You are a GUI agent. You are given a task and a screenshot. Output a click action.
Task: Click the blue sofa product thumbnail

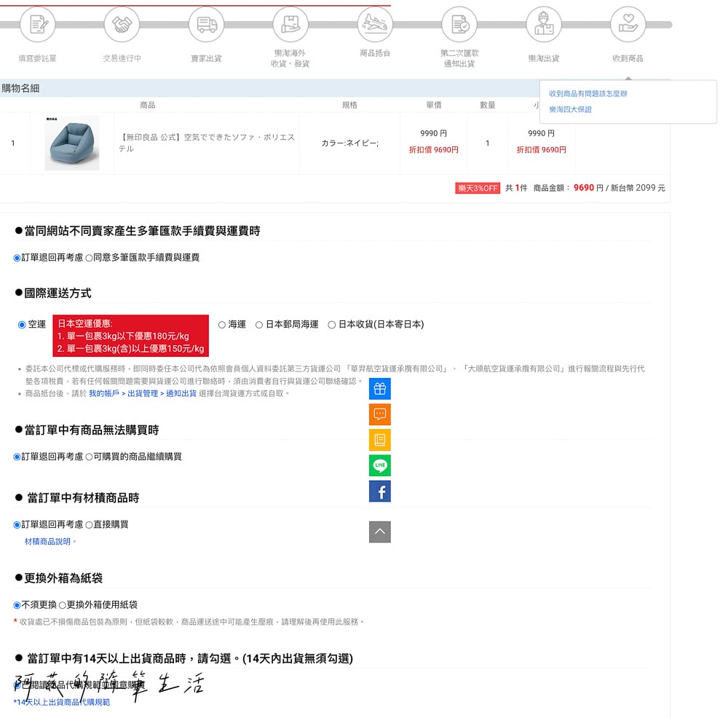click(x=72, y=143)
